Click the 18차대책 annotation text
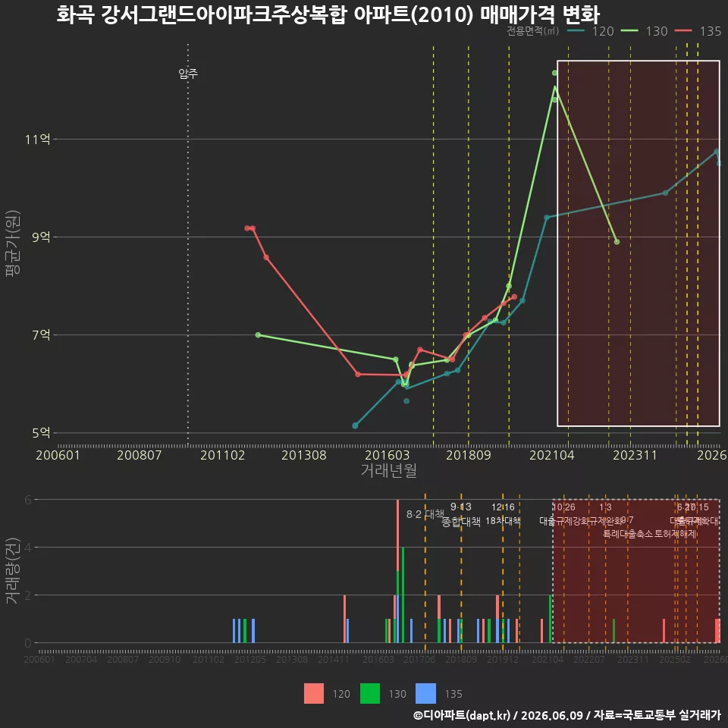This screenshot has width=728, height=728. pos(503,521)
